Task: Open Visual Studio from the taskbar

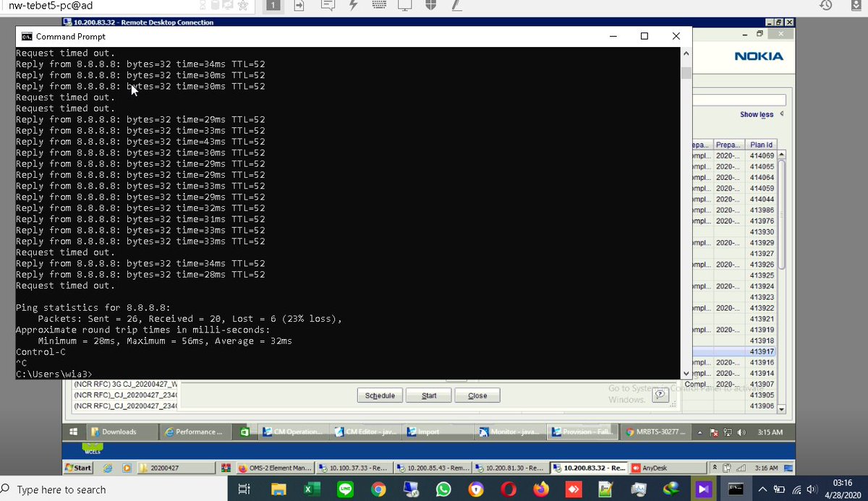Action: point(703,489)
